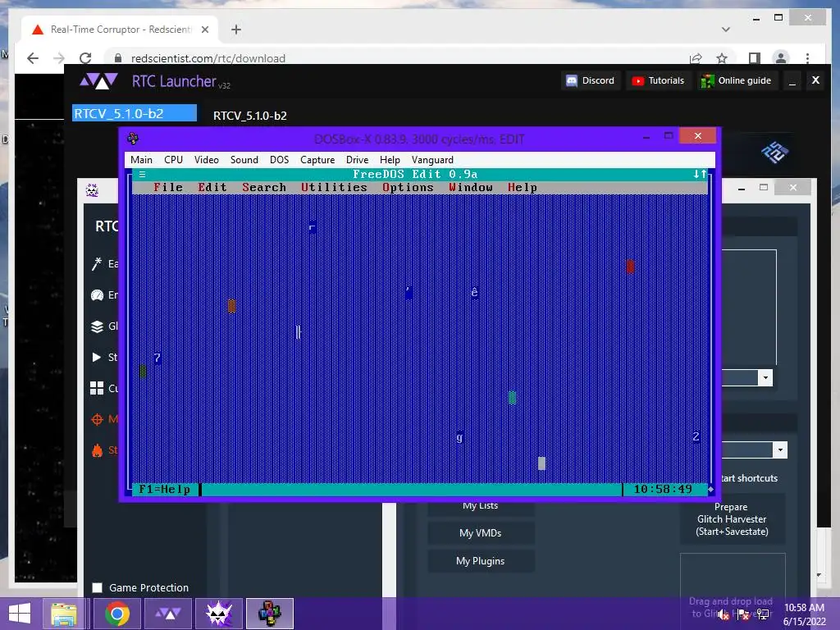Open Options menu in FreeDOS Edit
Viewport: 840px width, 630px height.
click(x=408, y=188)
